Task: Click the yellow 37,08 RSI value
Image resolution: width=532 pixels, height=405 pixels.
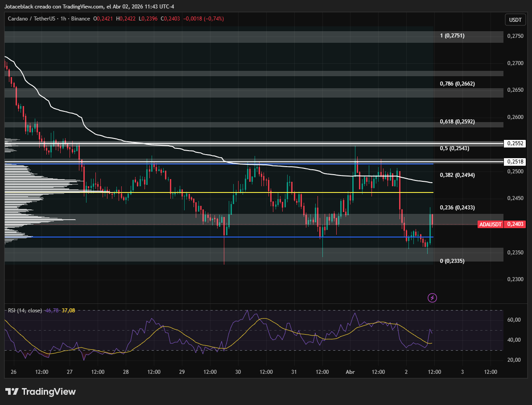Action: pos(68,310)
